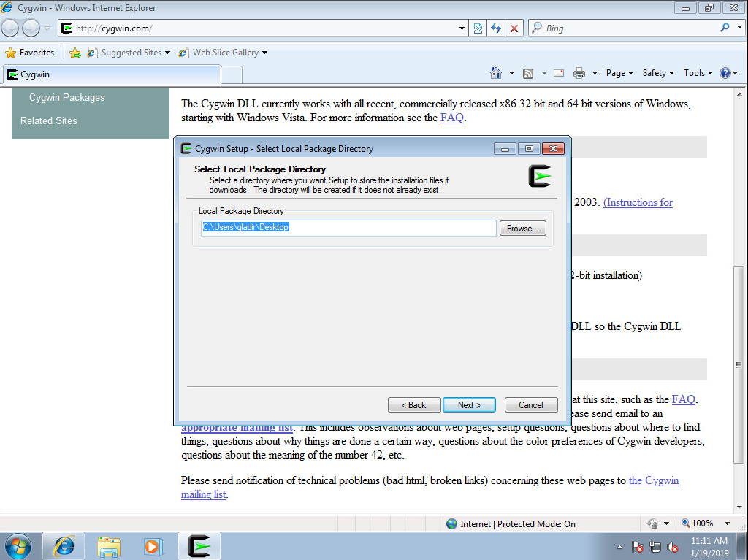The width and height of the screenshot is (748, 560).
Task: Open recent pages dropdown beside forward arrow
Action: 47,28
